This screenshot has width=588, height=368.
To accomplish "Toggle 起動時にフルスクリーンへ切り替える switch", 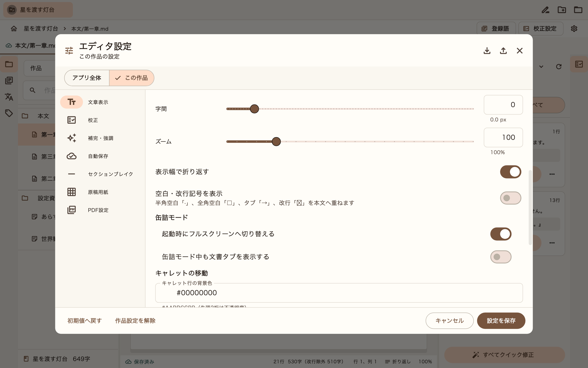I will point(501,234).
